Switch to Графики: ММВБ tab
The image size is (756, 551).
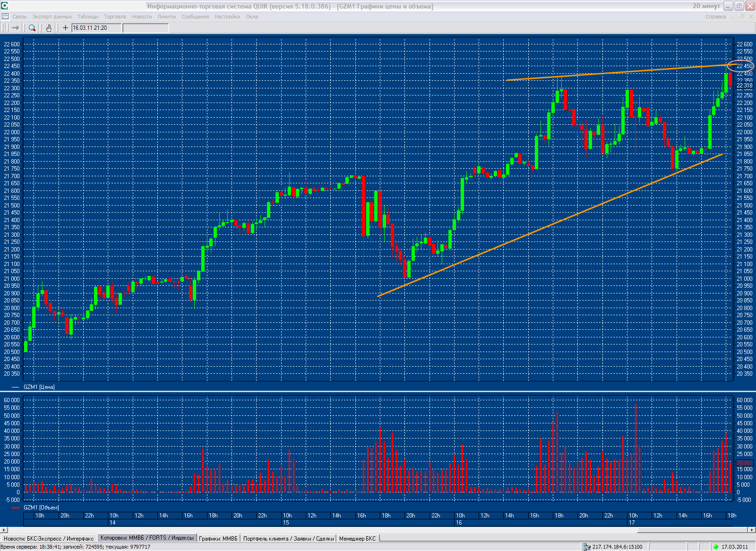pos(218,538)
